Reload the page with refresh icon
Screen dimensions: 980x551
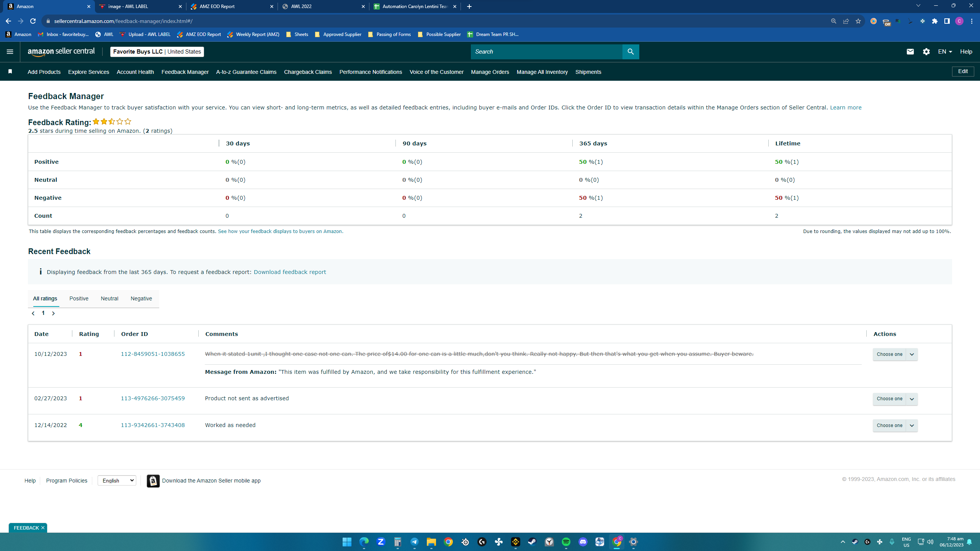pos(33,21)
